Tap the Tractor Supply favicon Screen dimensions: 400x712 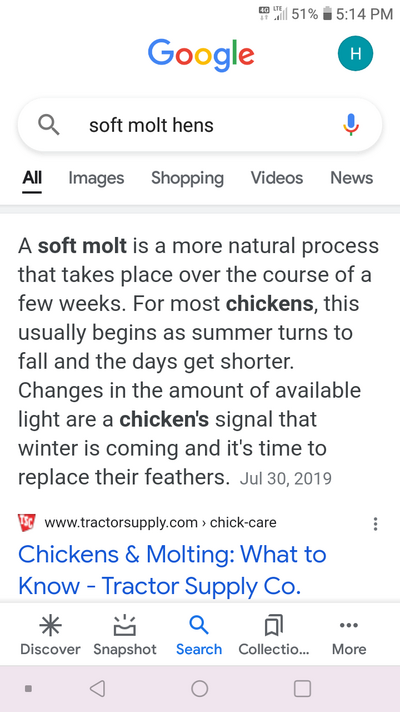pos(27,523)
